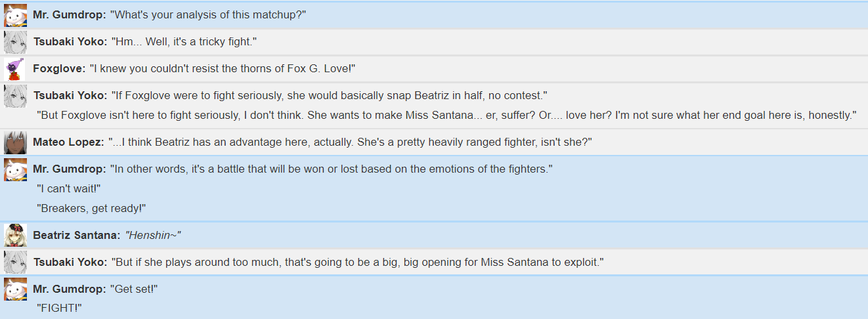Click the "Breakers, get ready!" line

click(x=91, y=208)
